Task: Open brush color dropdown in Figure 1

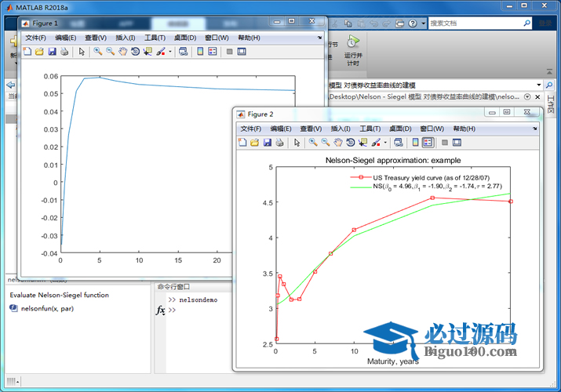Action: point(170,52)
